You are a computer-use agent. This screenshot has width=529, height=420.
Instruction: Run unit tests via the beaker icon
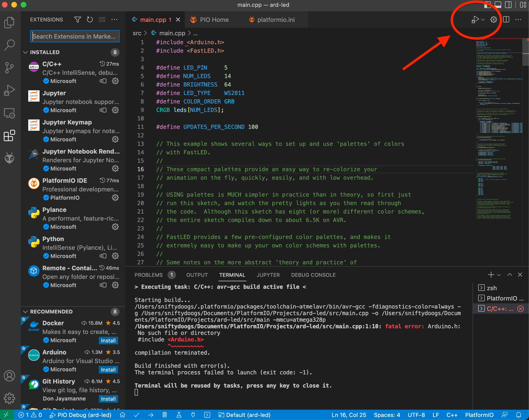point(179,415)
